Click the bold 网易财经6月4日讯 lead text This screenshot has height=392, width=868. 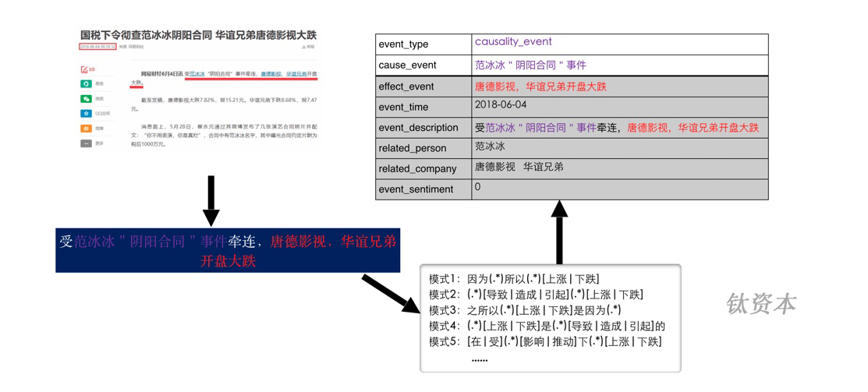161,73
